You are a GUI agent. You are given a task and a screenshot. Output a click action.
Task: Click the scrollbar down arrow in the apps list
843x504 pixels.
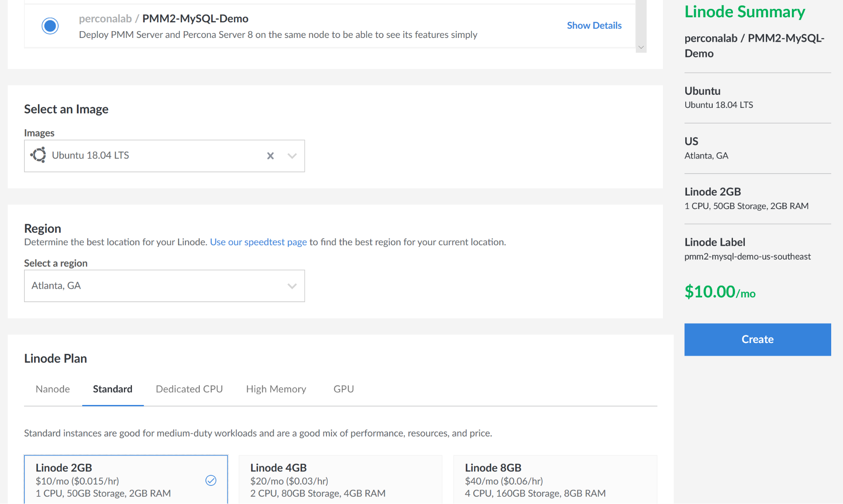[641, 47]
